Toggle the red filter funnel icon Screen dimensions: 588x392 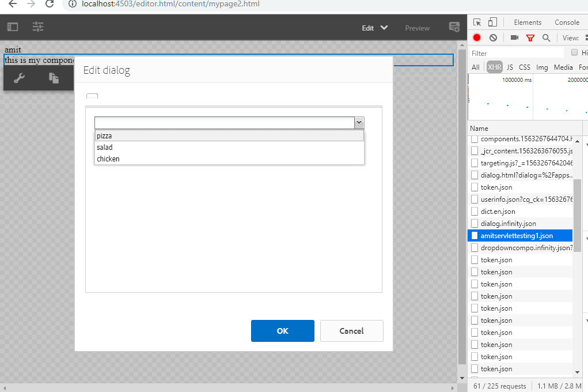530,37
